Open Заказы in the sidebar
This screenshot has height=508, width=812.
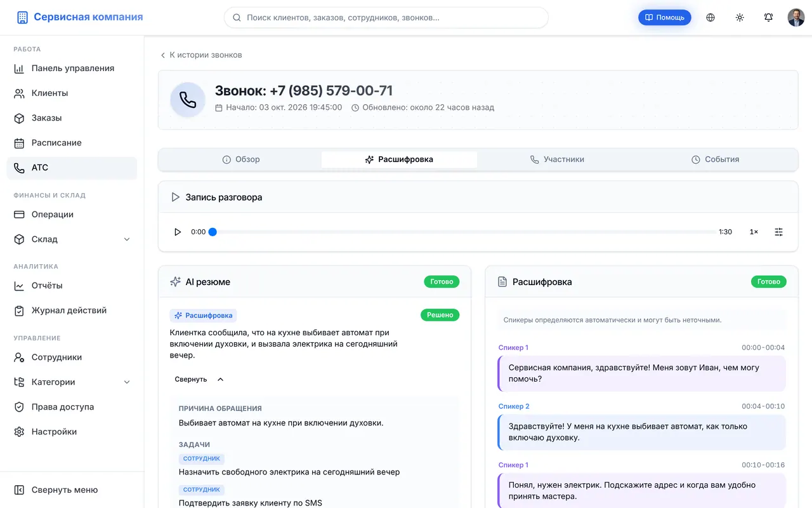coord(72,118)
